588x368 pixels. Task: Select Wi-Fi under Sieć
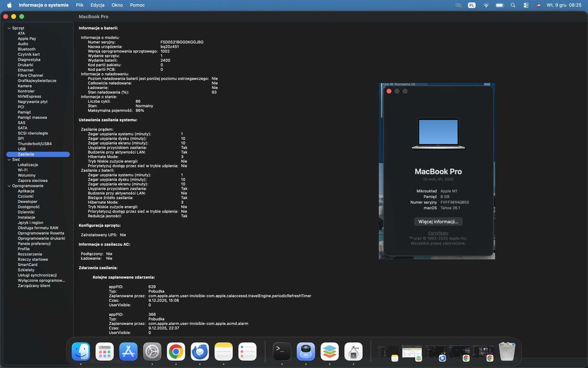(22, 170)
